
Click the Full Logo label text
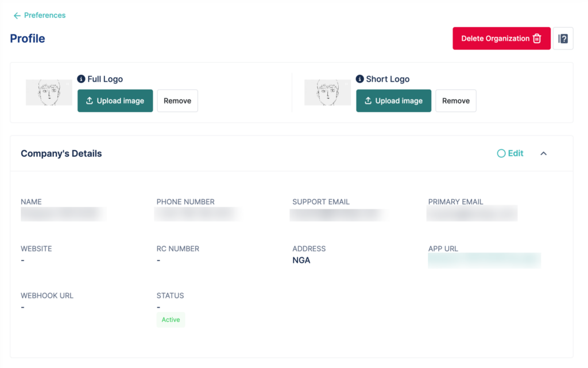tap(105, 79)
